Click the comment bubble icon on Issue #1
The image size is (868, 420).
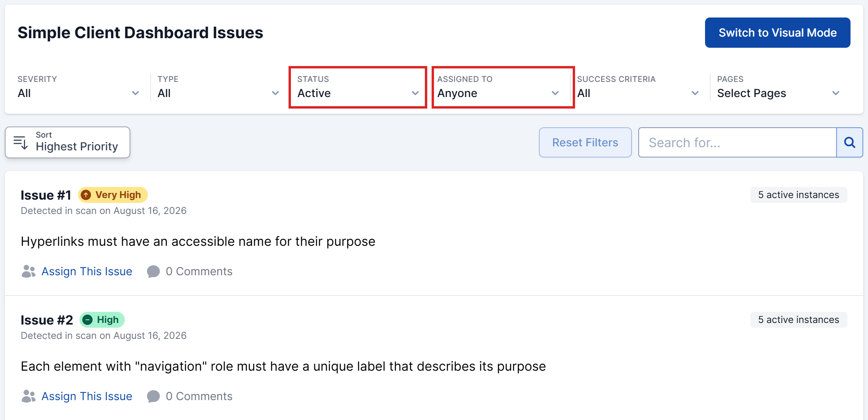click(153, 272)
